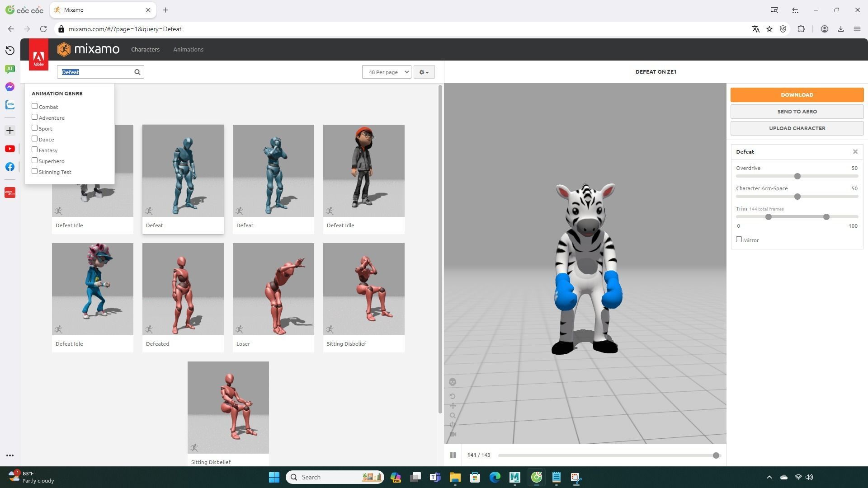868x488 pixels.
Task: Check the Superhero genre checkbox
Action: click(x=34, y=160)
